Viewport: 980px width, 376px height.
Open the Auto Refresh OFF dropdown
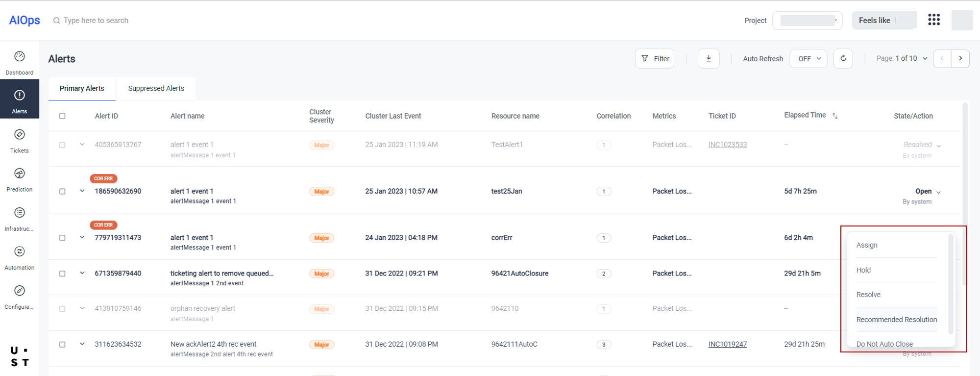(808, 59)
